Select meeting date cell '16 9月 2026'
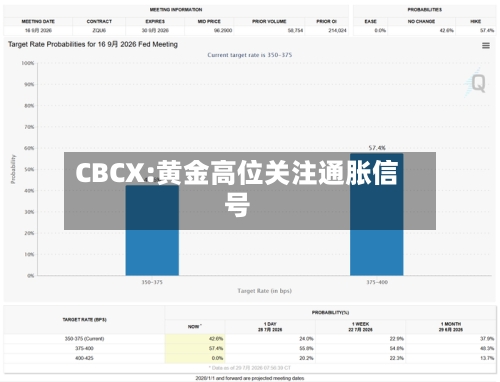Image resolution: width=500 pixels, height=382 pixels. (x=38, y=30)
